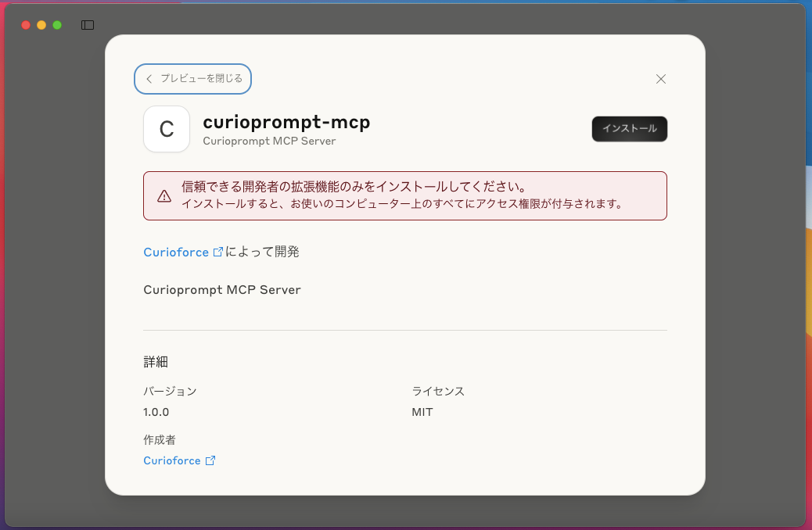Close the extension preview with X
This screenshot has height=530, width=812.
coord(661,79)
